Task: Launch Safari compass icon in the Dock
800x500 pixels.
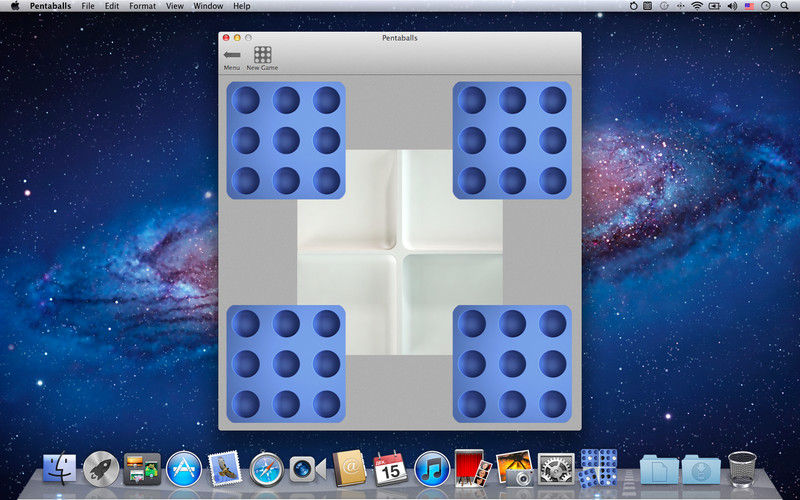Action: pos(267,469)
